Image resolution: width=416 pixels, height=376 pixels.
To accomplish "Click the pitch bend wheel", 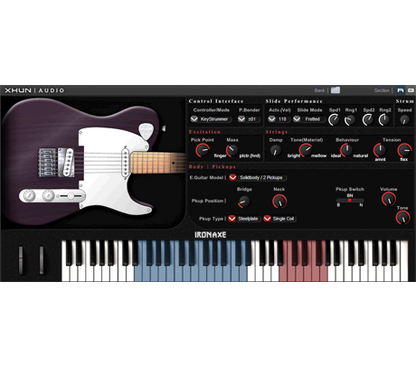I will tap(21, 260).
